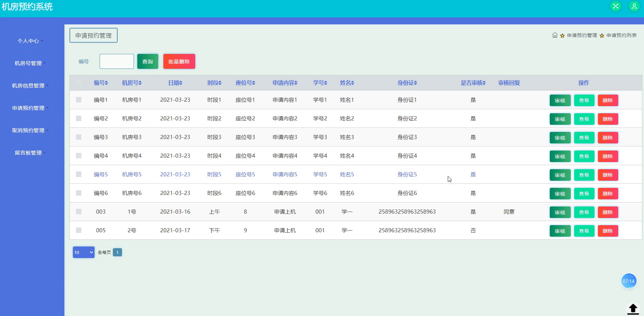Sort by 是否审核 column arrows
This screenshot has height=316, width=644.
click(x=484, y=83)
